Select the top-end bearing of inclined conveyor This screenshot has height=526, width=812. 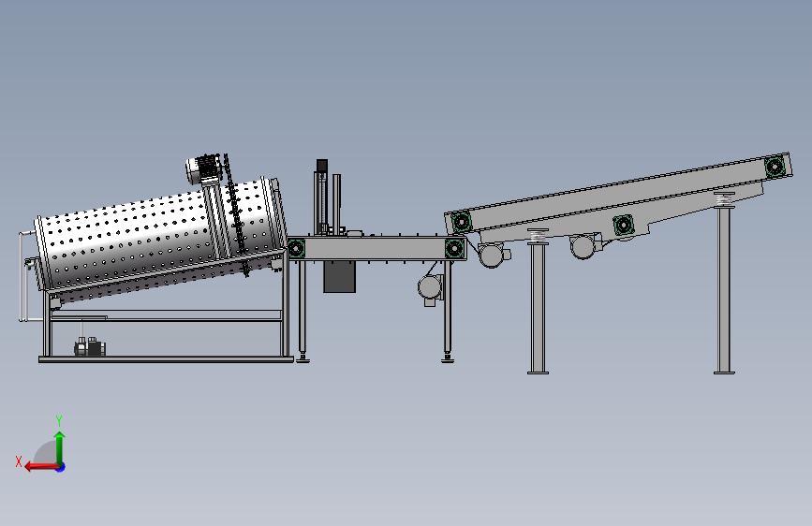pos(775,167)
